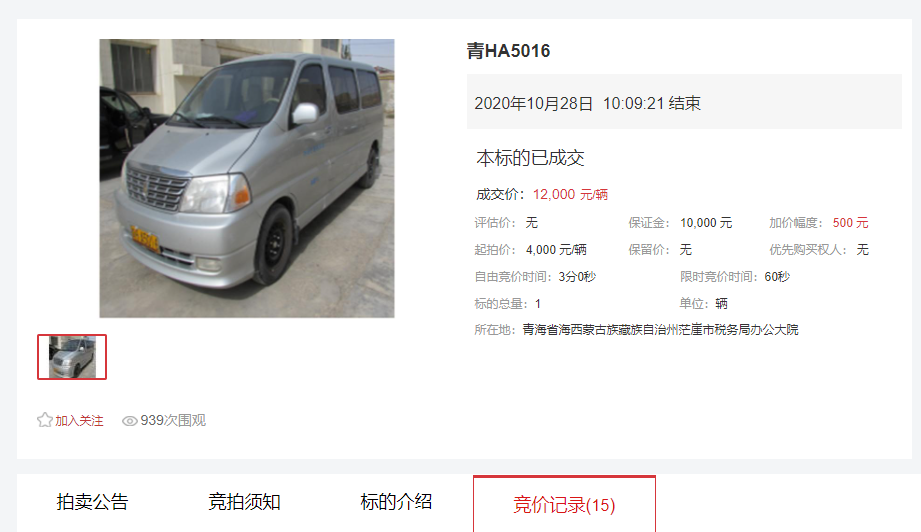The image size is (921, 532).
Task: Click the 保证金 10,000 元 value
Action: click(706, 223)
